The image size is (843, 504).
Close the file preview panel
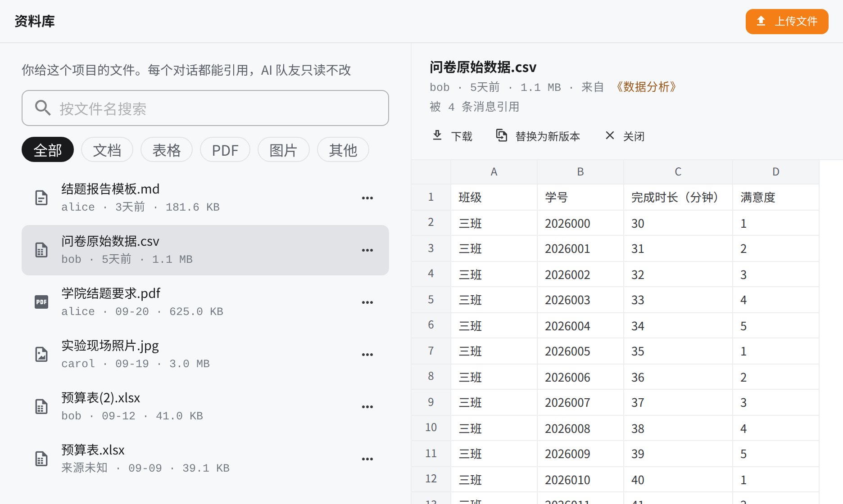[625, 136]
